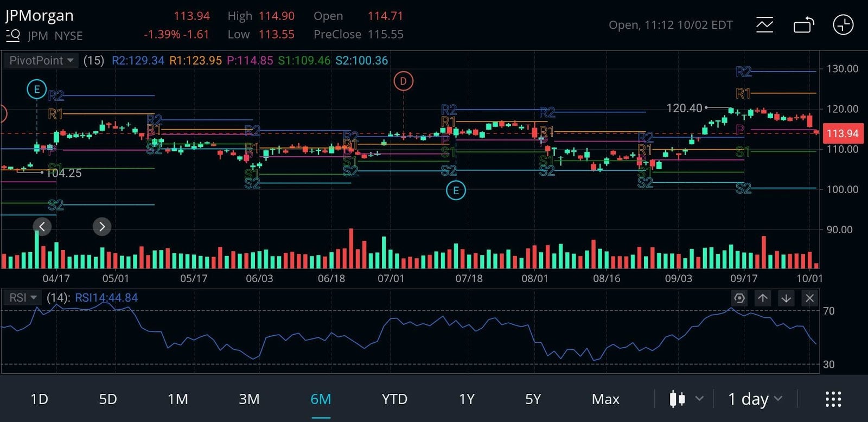Tap the RSI 70 level label
This screenshot has height=422, width=868.
point(829,311)
